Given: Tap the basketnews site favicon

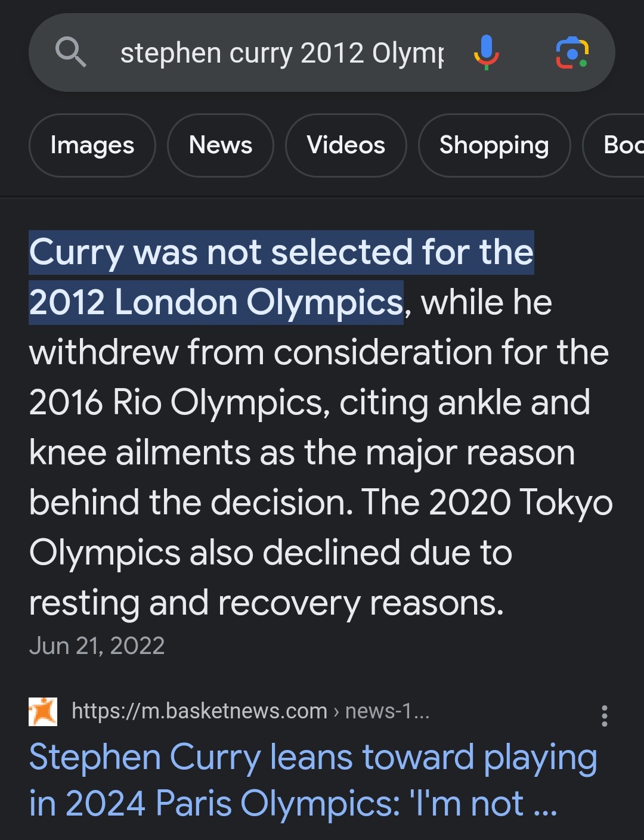Looking at the screenshot, I should click(43, 711).
